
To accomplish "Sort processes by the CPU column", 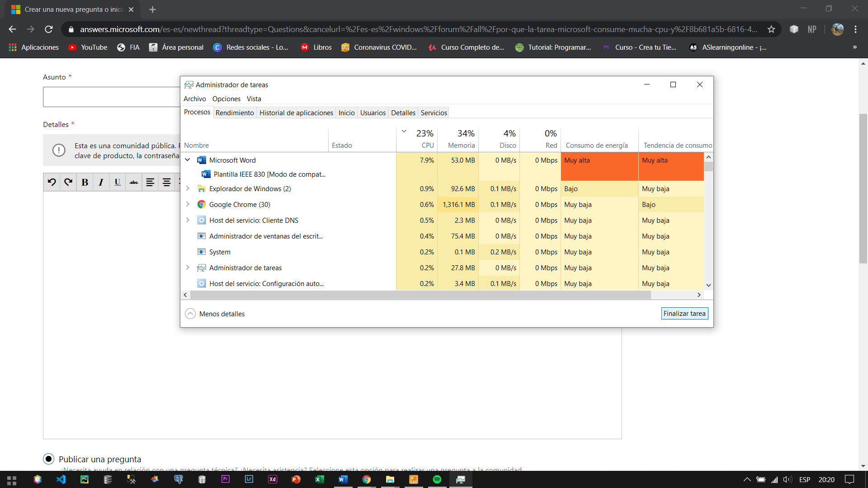I will pyautogui.click(x=417, y=139).
